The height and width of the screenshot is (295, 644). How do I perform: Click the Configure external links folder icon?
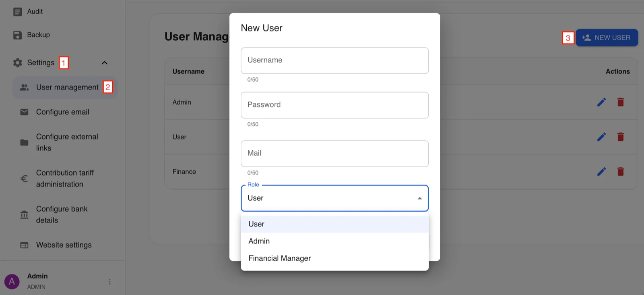click(25, 142)
